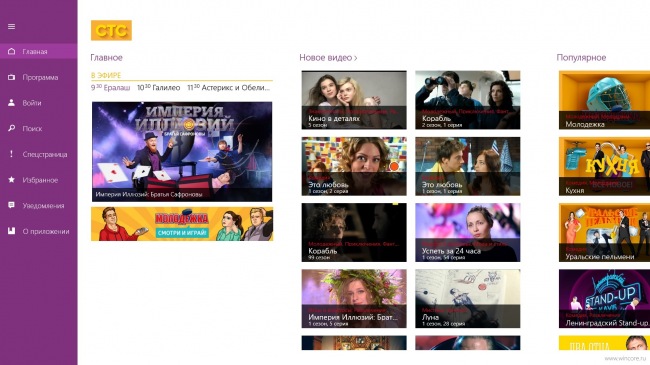Screen dimensions: 650x365
Task: Click the TV icon beside Программа
Action: [x=11, y=77]
